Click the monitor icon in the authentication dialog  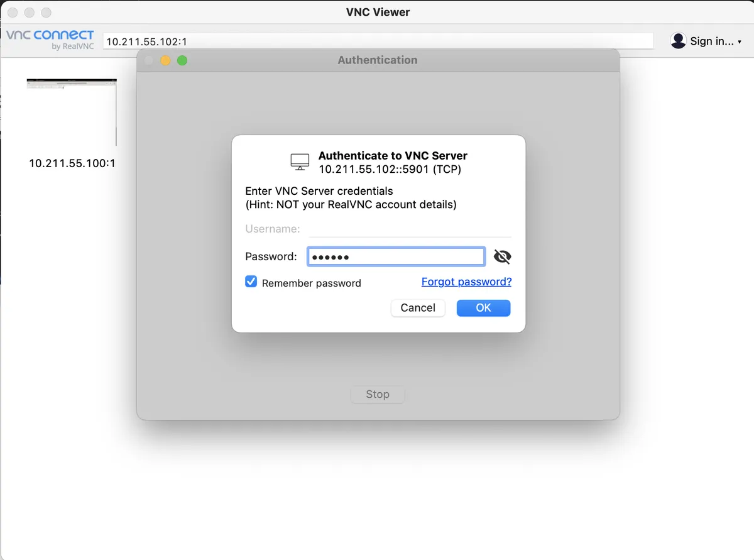(300, 162)
